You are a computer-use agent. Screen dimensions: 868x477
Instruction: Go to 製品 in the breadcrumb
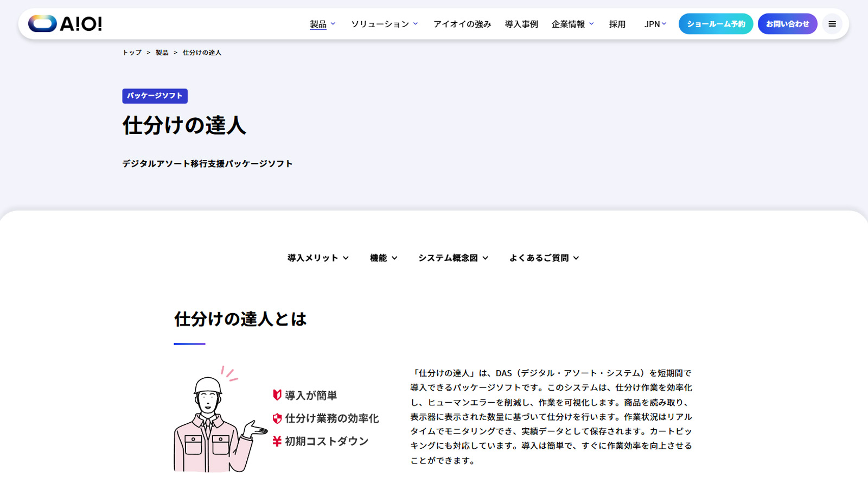pyautogui.click(x=162, y=53)
